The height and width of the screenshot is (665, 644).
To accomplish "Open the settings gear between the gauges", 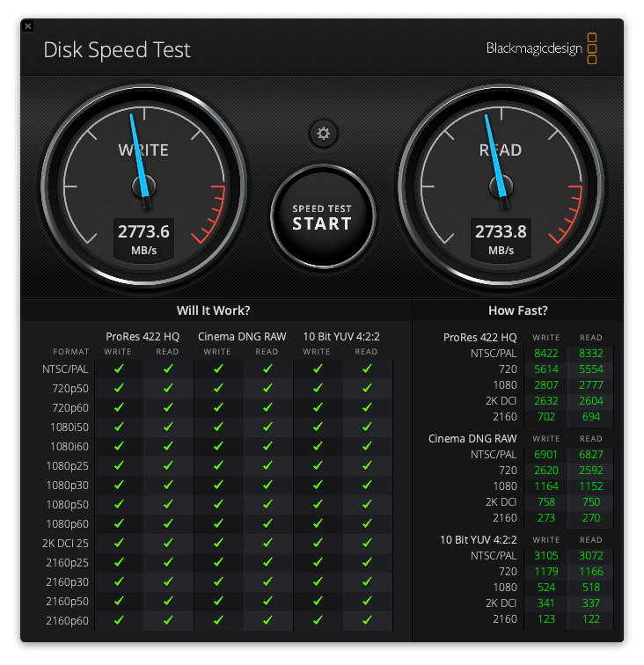I will [323, 134].
